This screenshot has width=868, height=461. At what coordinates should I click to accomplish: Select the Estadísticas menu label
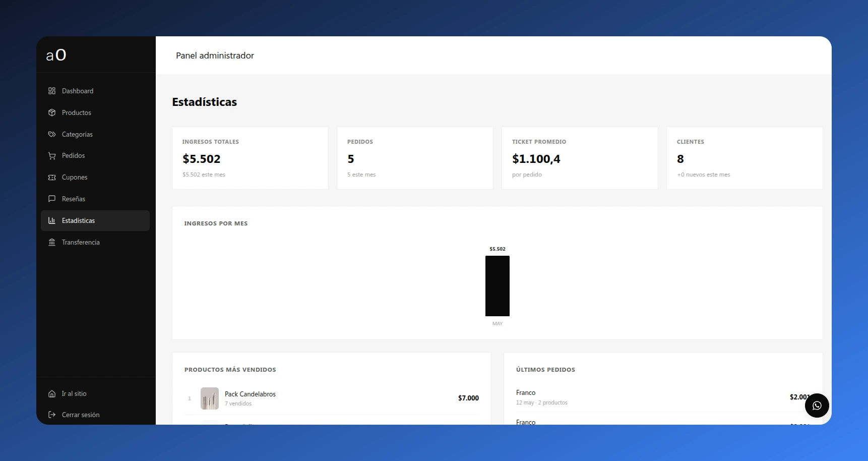click(x=78, y=220)
